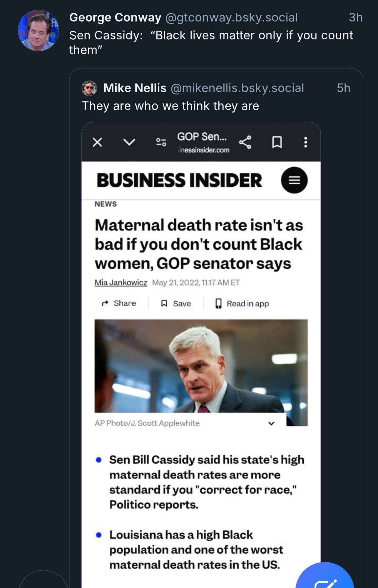Image resolution: width=378 pixels, height=588 pixels.
Task: Open the three-dot overflow menu
Action: (x=306, y=142)
